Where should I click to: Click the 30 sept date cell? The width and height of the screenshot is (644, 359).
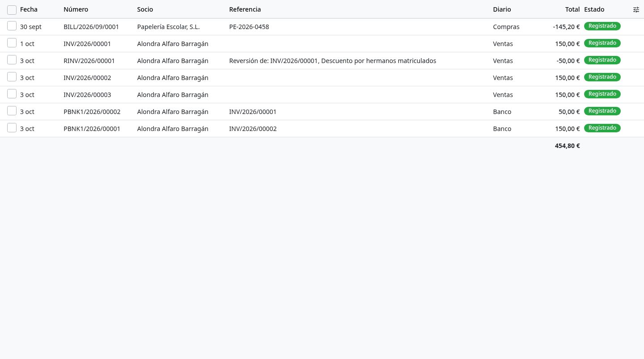[31, 27]
